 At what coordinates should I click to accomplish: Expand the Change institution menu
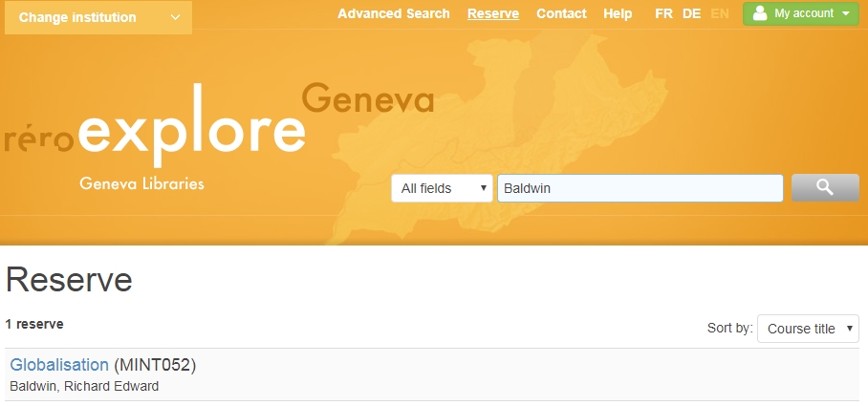pos(98,17)
